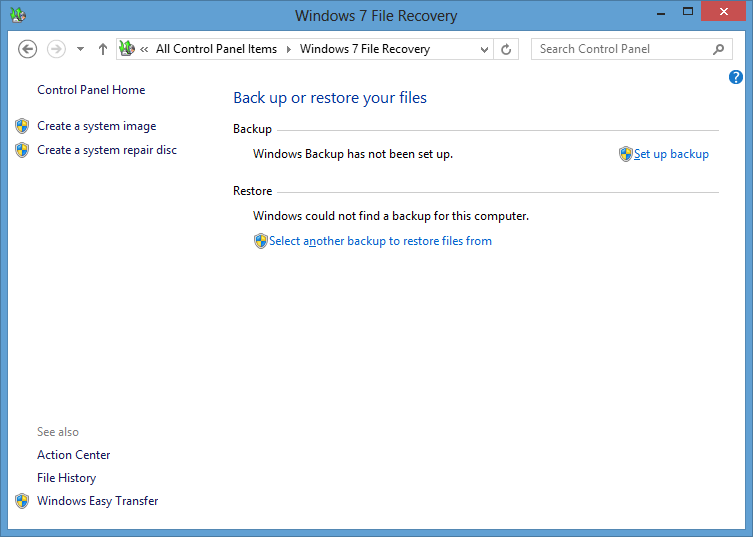Maximize the Windows 7 File Recovery window
The image size is (753, 537).
(x=688, y=12)
